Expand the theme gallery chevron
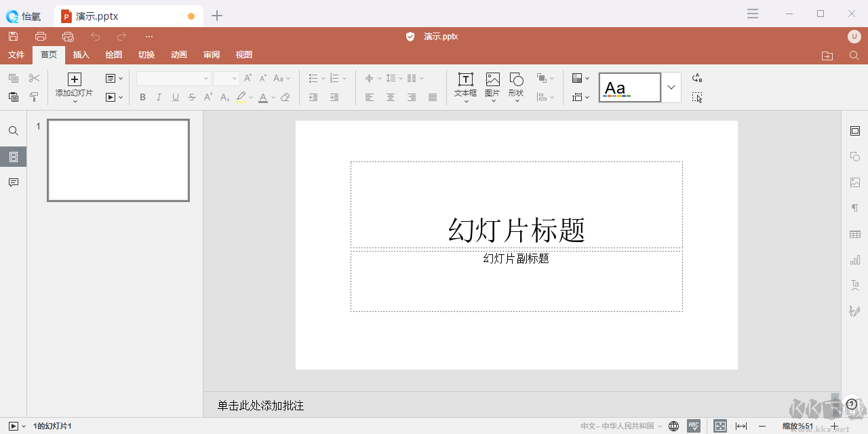 click(671, 87)
